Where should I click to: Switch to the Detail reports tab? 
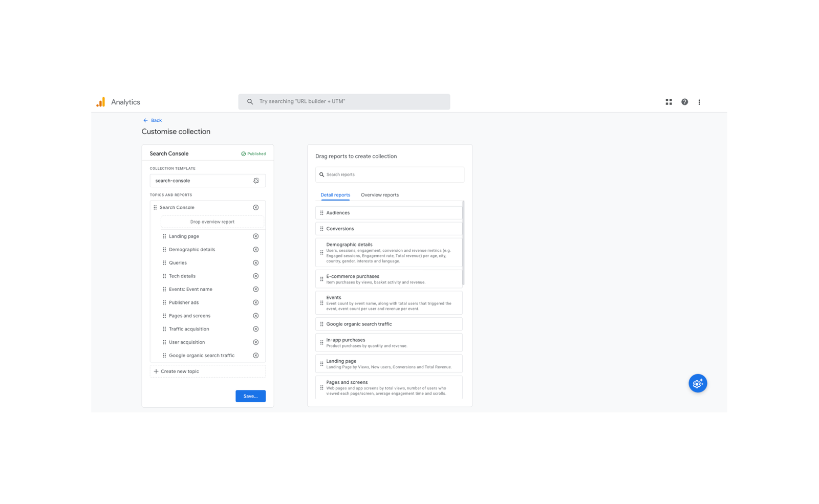click(335, 195)
